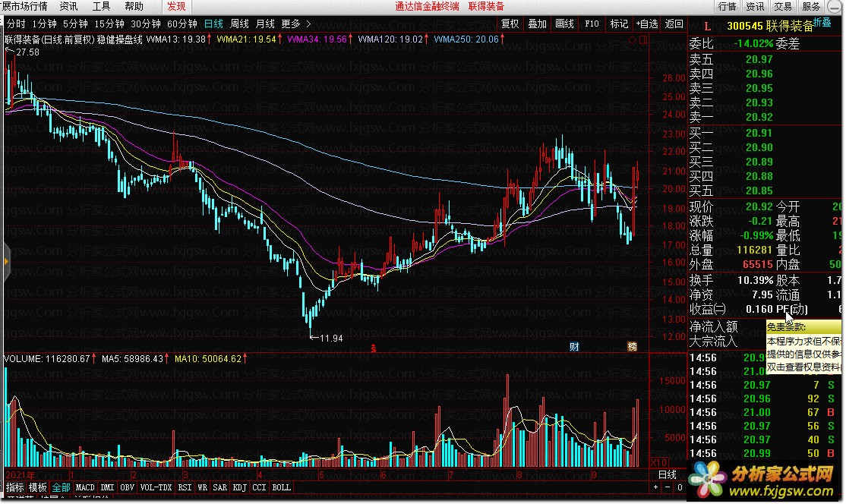Open F10 company information
The height and width of the screenshot is (504, 846).
click(x=592, y=24)
